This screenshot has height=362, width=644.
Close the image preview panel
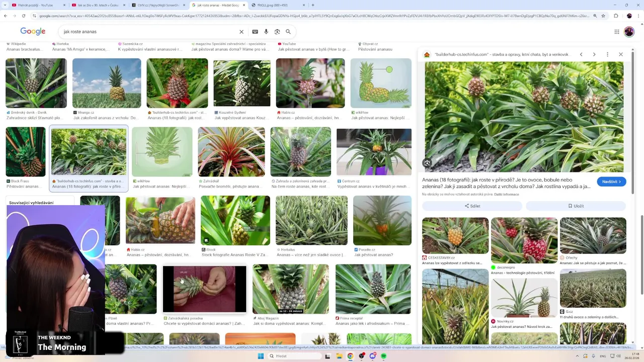click(x=621, y=54)
